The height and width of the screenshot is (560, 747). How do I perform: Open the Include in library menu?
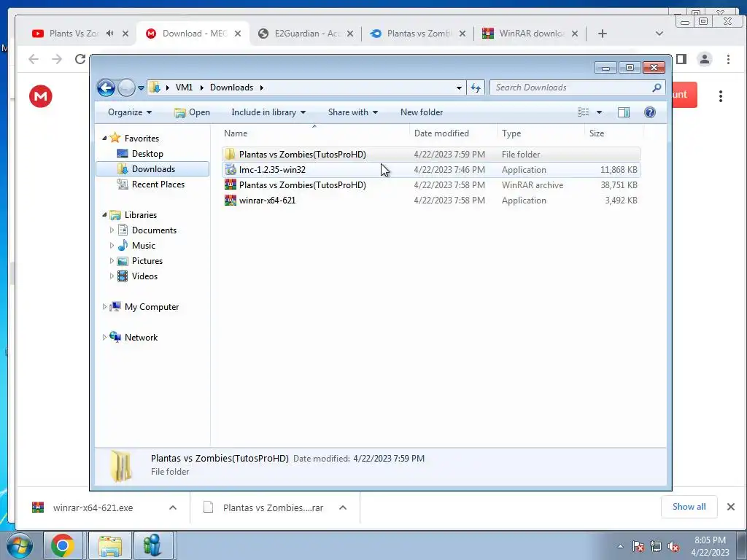click(x=268, y=112)
